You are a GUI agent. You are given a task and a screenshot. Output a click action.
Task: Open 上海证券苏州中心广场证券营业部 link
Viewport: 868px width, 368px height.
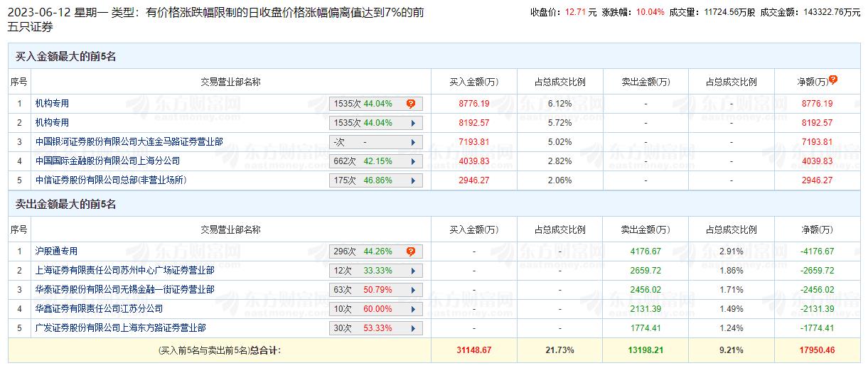[x=124, y=271]
